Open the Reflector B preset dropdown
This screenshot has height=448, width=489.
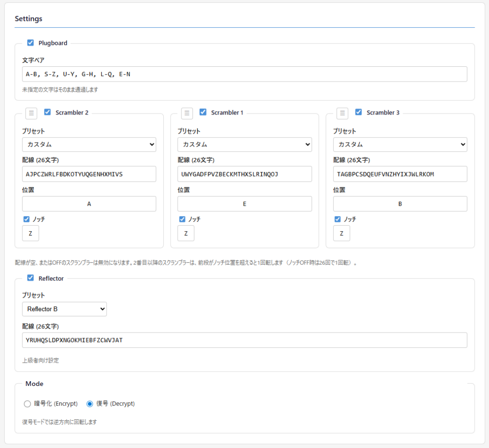[64, 309]
